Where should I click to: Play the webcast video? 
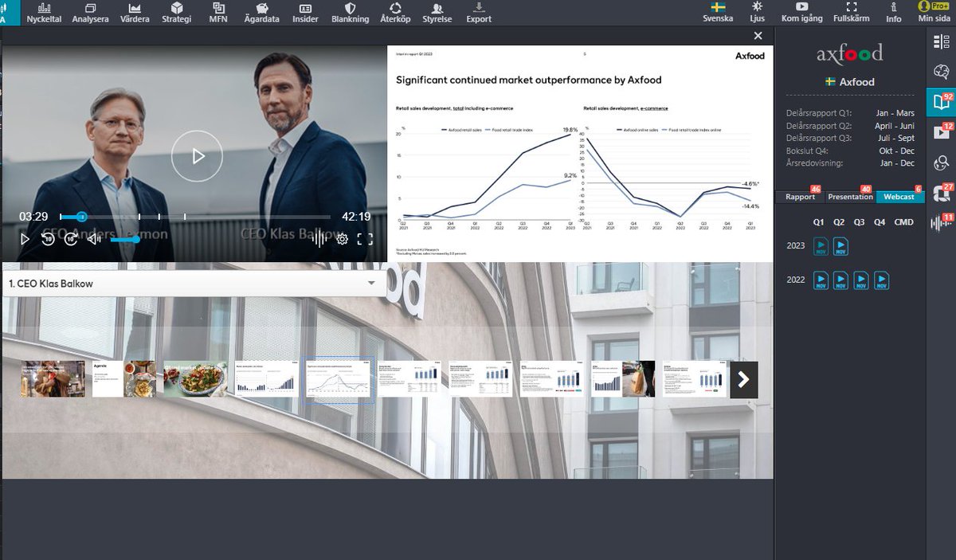pyautogui.click(x=25, y=238)
